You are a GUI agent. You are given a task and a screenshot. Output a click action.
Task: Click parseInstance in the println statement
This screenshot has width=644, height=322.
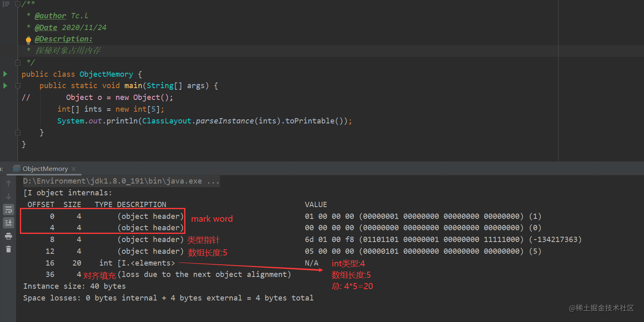click(x=225, y=121)
